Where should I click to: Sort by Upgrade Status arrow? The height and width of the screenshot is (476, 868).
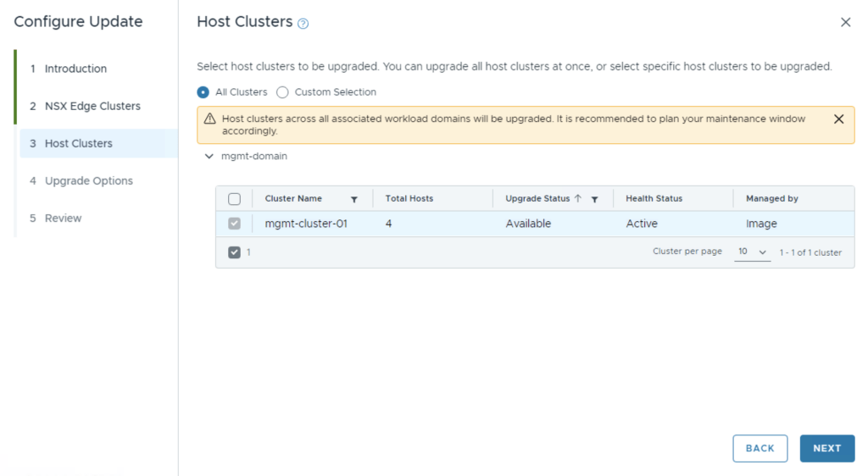[578, 198]
